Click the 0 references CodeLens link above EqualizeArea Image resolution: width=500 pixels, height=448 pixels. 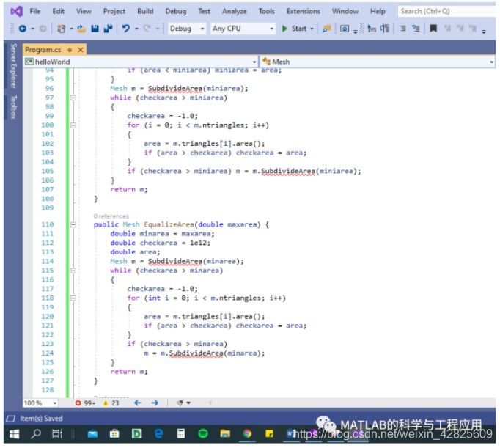tap(111, 216)
